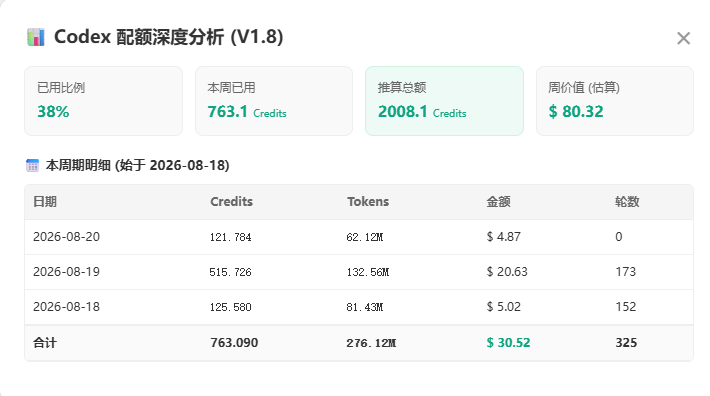Screen dimensions: 710x396
Task: Click the 121.784 credits value
Action: pyautogui.click(x=230, y=237)
